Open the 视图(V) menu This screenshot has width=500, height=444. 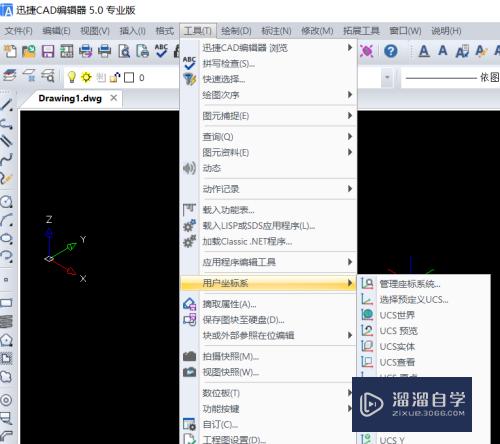95,31
